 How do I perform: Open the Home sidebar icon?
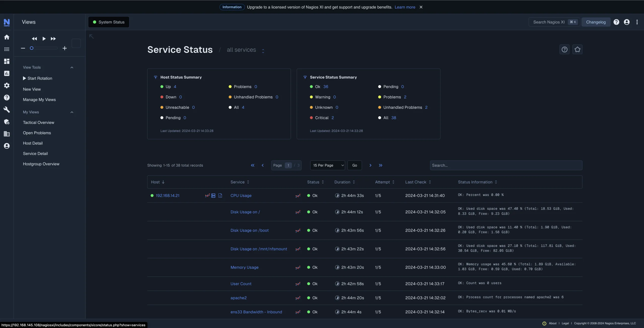click(7, 37)
